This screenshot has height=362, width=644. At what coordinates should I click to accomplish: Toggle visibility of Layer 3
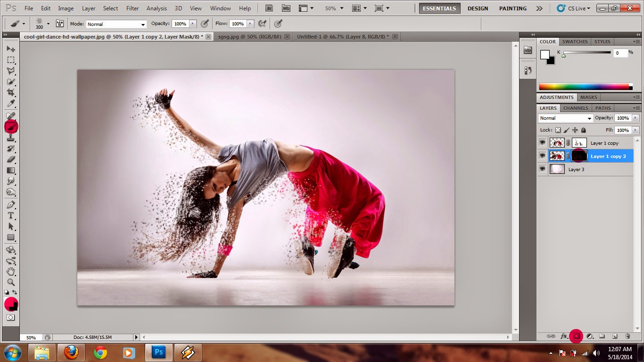(542, 169)
